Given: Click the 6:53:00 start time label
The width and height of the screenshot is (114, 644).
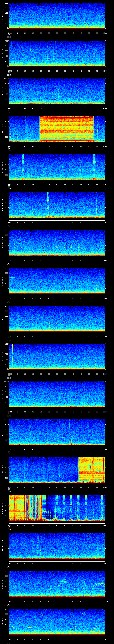Looking at the screenshot, I should click(x=9, y=374).
